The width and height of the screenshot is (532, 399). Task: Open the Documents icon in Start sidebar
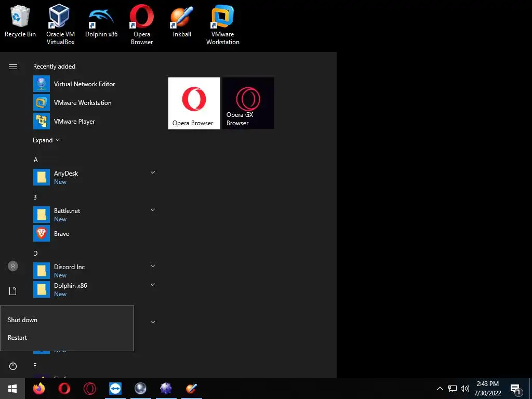coord(13,291)
